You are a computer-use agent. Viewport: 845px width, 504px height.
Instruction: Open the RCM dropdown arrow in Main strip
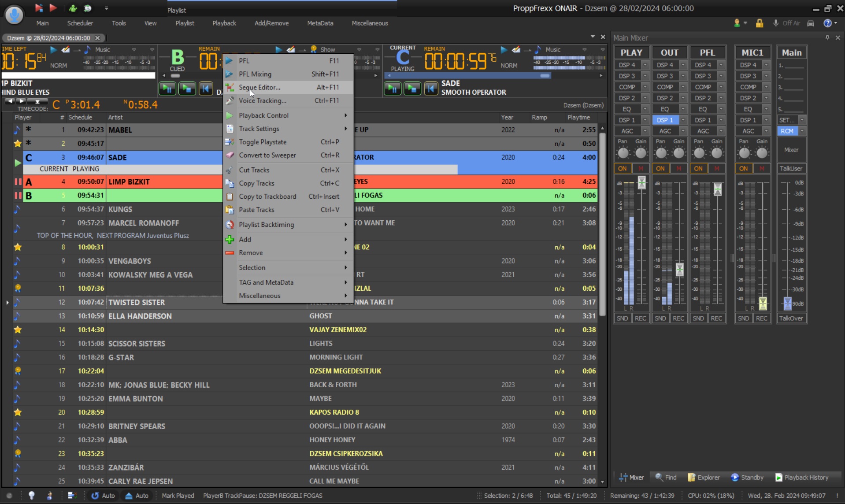802,131
